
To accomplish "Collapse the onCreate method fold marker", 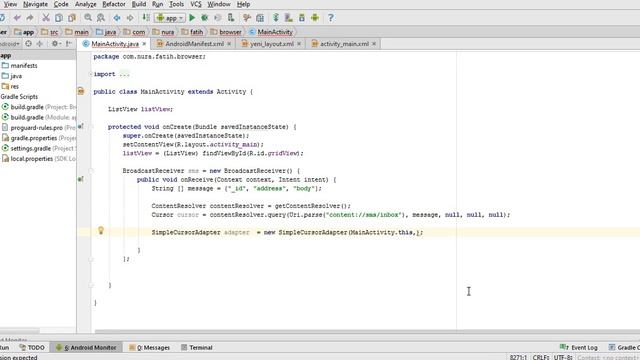I will coord(91,127).
